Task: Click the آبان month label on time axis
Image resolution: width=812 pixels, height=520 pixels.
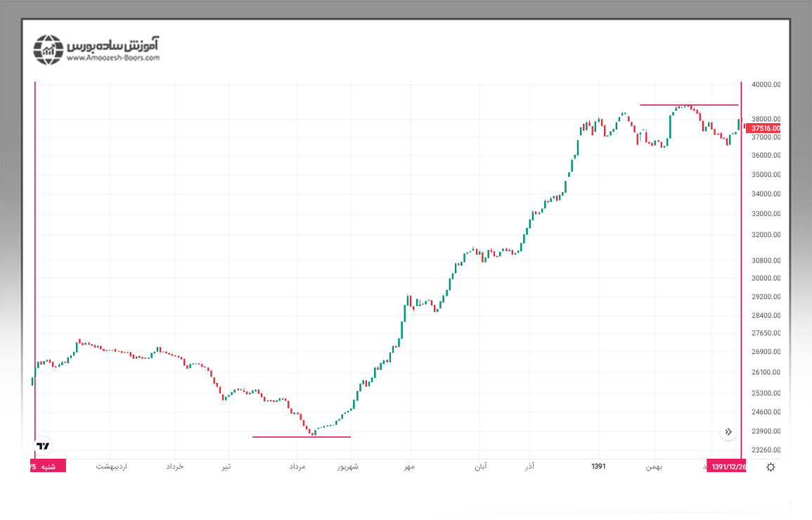Action: click(480, 467)
